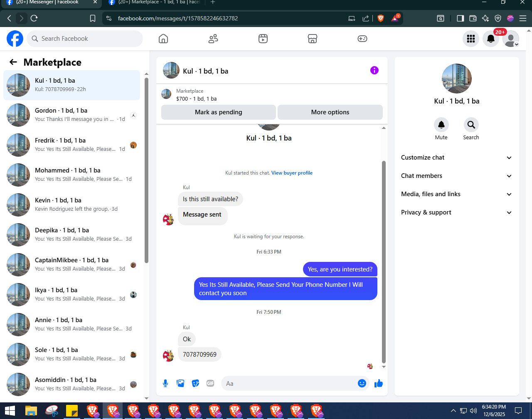Open Sole's conversation
This screenshot has height=419, width=532.
coord(72,355)
